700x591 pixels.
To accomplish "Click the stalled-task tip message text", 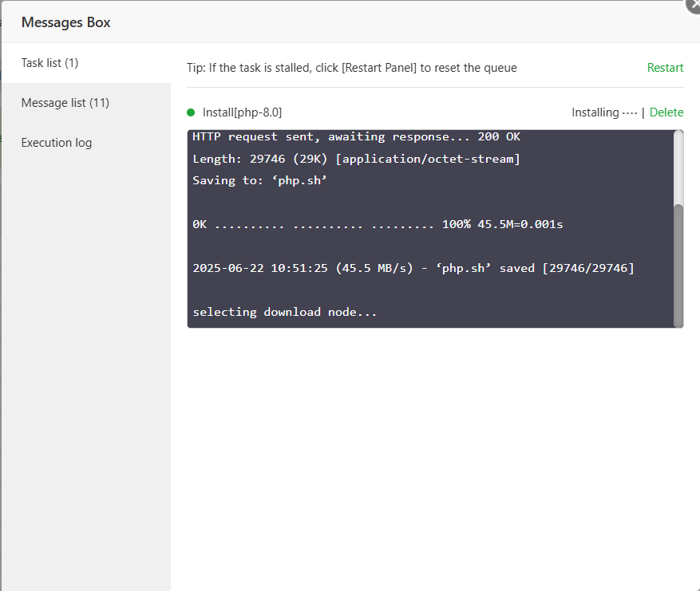I will point(351,68).
